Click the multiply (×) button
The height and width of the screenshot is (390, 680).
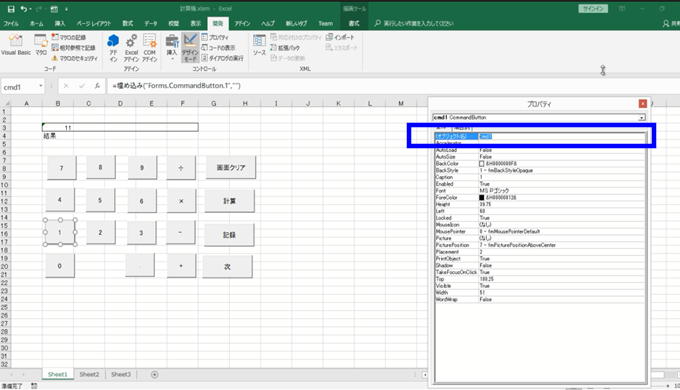pyautogui.click(x=181, y=201)
